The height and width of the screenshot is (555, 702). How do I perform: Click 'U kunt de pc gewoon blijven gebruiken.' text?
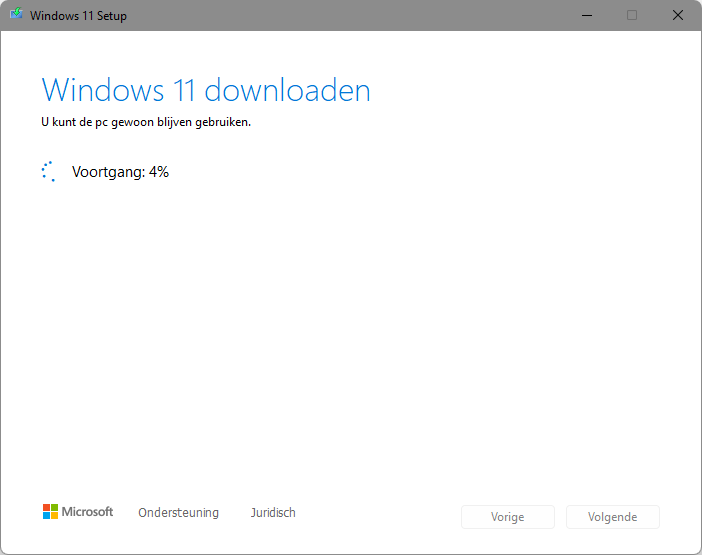tap(146, 122)
